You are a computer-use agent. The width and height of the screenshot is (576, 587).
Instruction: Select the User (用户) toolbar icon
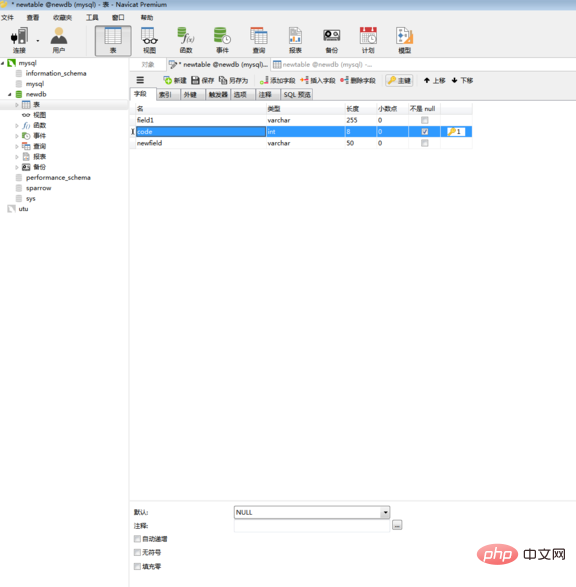59,40
